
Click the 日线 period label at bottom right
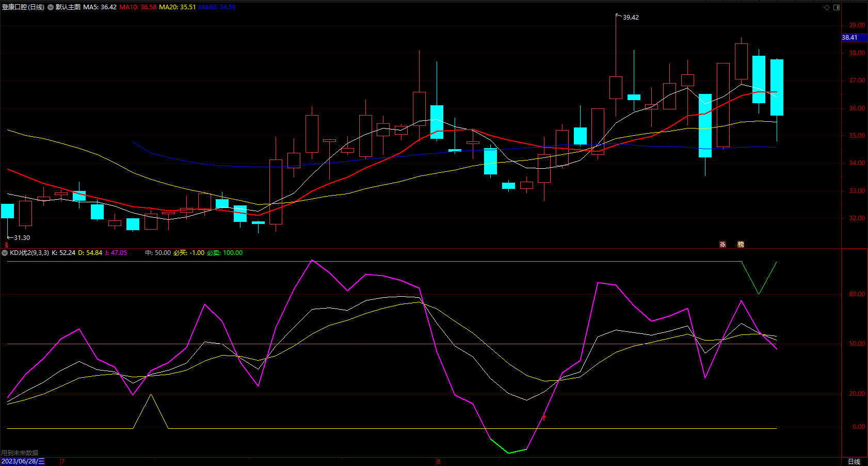(x=854, y=462)
